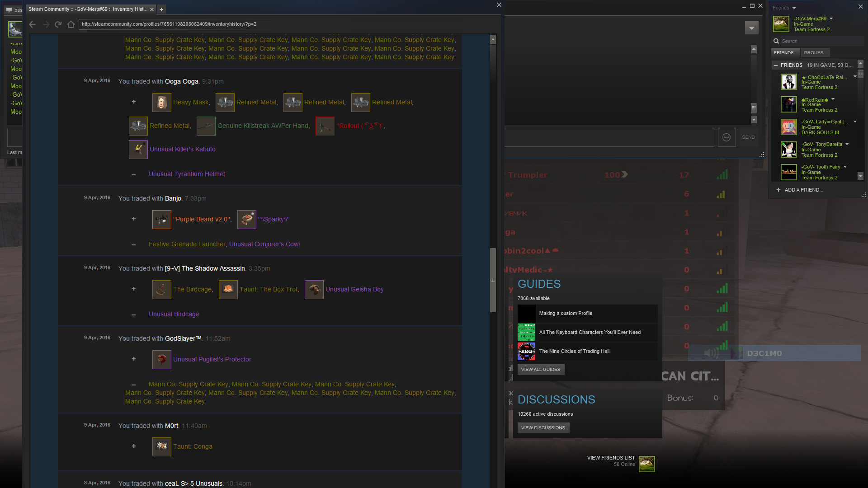
Task: Click the browser back arrow icon
Action: pyautogui.click(x=32, y=24)
